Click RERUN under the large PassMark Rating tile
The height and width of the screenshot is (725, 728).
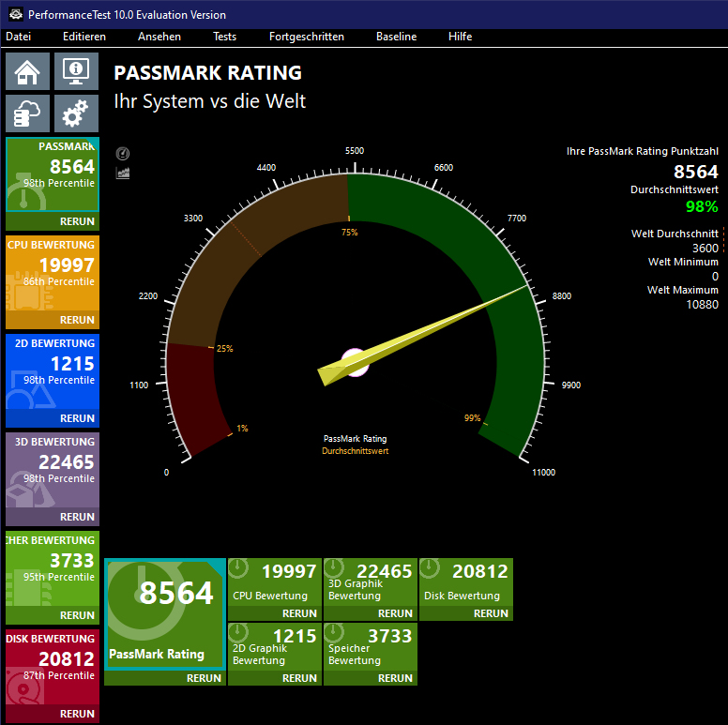pyautogui.click(x=204, y=678)
